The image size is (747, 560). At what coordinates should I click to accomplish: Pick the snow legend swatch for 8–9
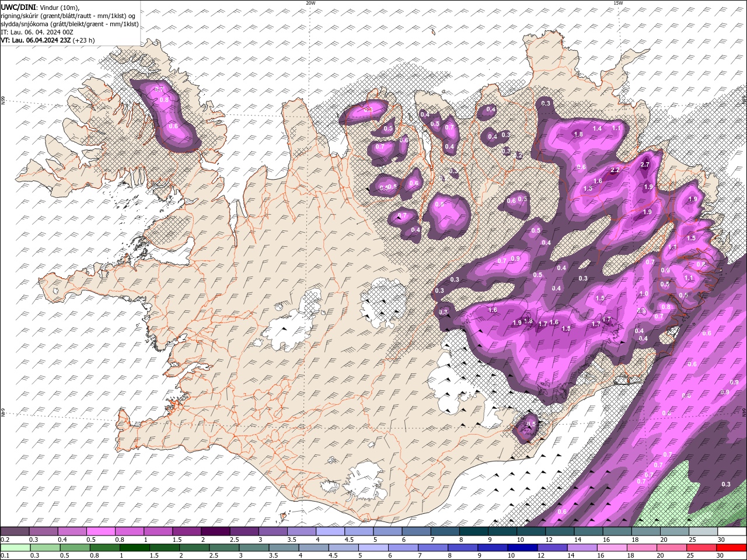474,531
